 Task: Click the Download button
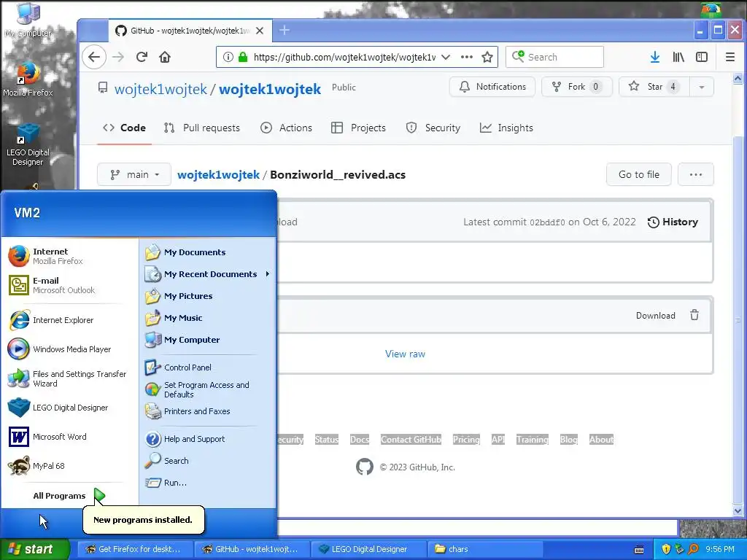coord(656,315)
